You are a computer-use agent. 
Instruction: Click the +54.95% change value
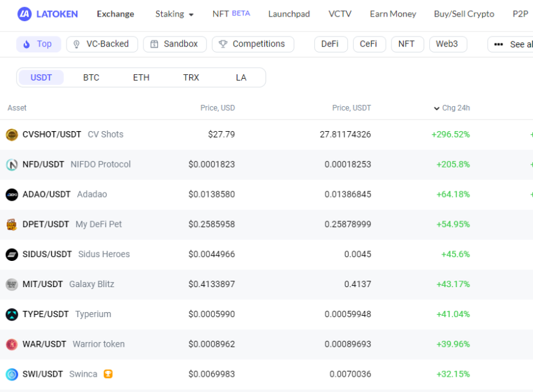coord(453,224)
